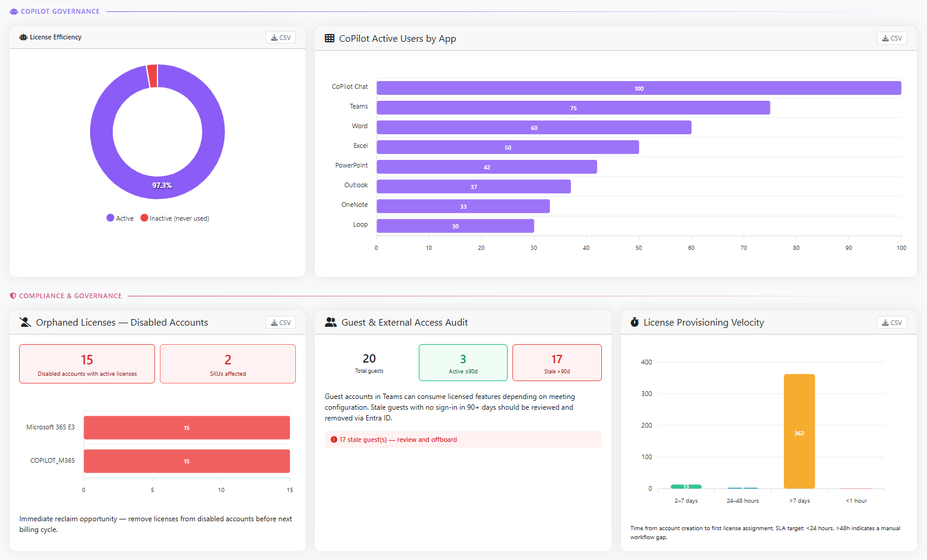Screen dimensions: 927x560
Task: Click the red inactive donut slice
Action: pos(152,76)
